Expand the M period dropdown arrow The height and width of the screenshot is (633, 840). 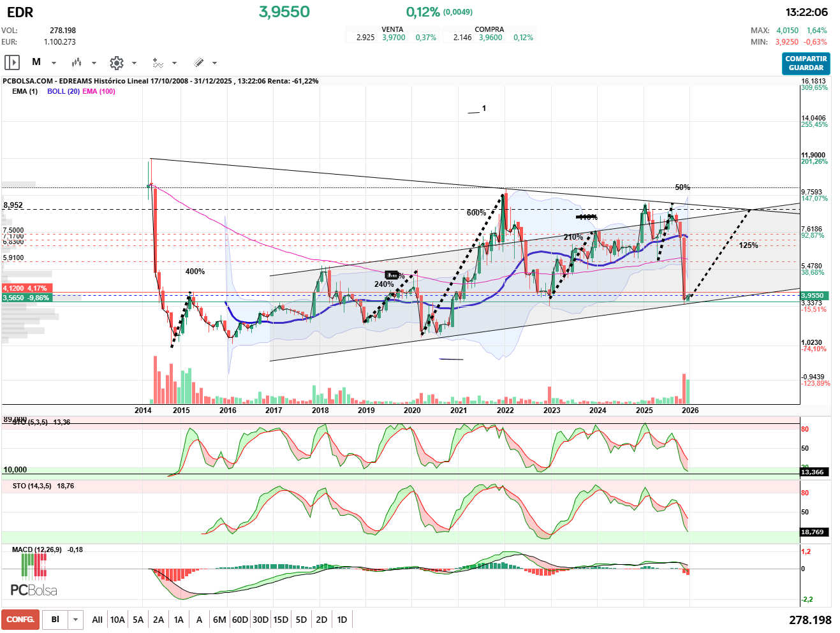54,63
